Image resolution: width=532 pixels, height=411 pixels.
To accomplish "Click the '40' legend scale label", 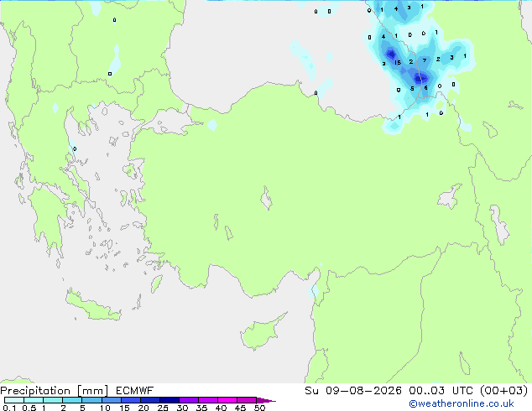I will pos(221,408).
